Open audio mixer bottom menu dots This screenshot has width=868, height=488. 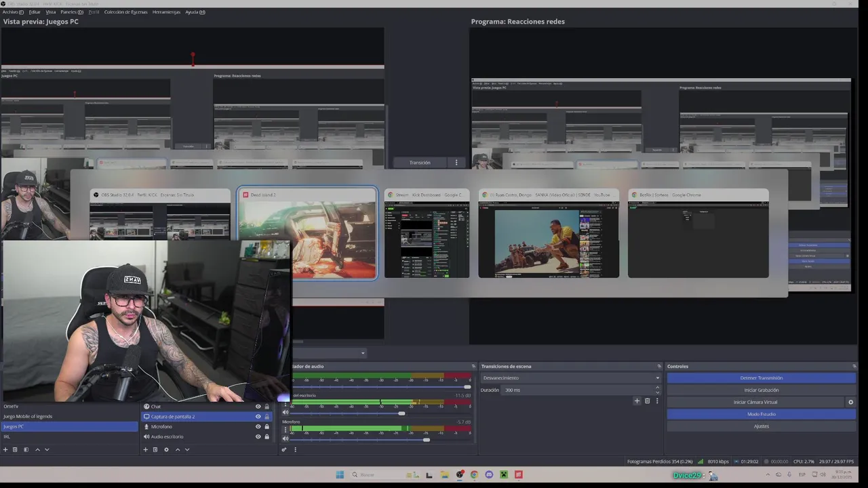pyautogui.click(x=295, y=449)
